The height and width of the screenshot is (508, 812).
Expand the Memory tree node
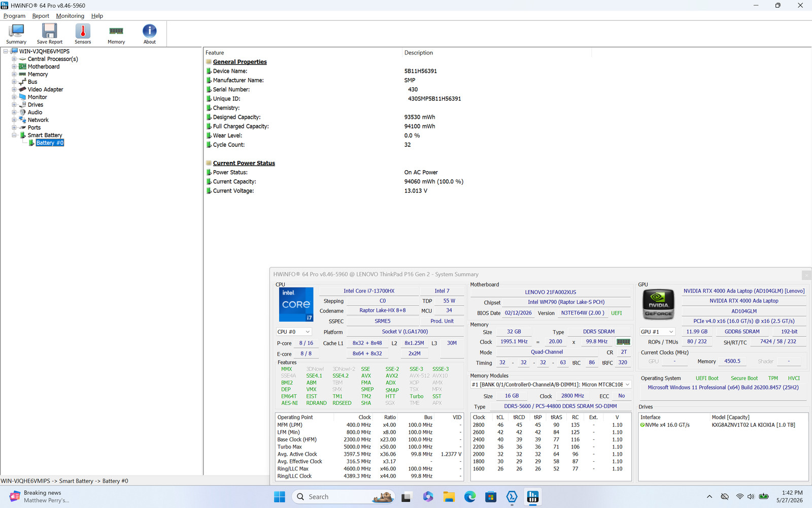point(14,74)
